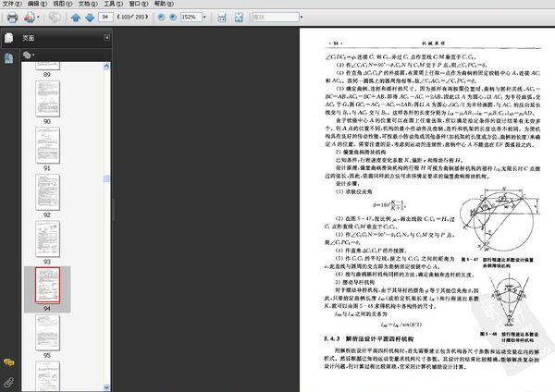Click the Comments icon at the sidebar bottom

pyautogui.click(x=9, y=362)
